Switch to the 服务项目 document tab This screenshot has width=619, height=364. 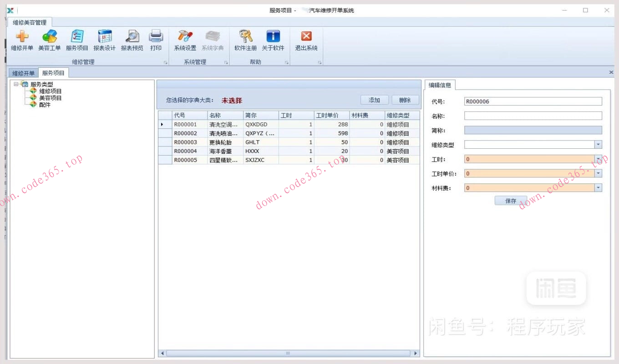pos(53,73)
